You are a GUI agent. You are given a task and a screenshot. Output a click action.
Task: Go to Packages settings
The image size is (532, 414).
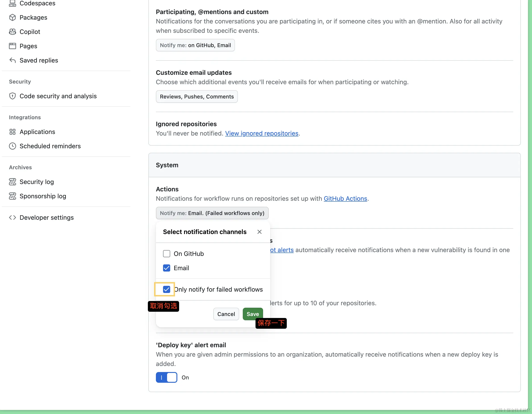(33, 18)
